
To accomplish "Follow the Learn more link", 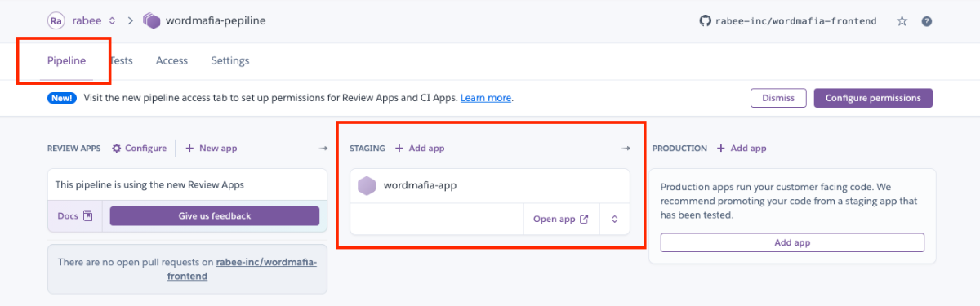I will [x=486, y=98].
